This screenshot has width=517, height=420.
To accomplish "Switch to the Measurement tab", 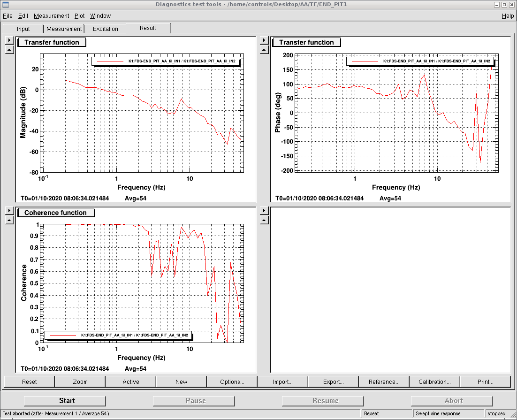I will [x=64, y=29].
